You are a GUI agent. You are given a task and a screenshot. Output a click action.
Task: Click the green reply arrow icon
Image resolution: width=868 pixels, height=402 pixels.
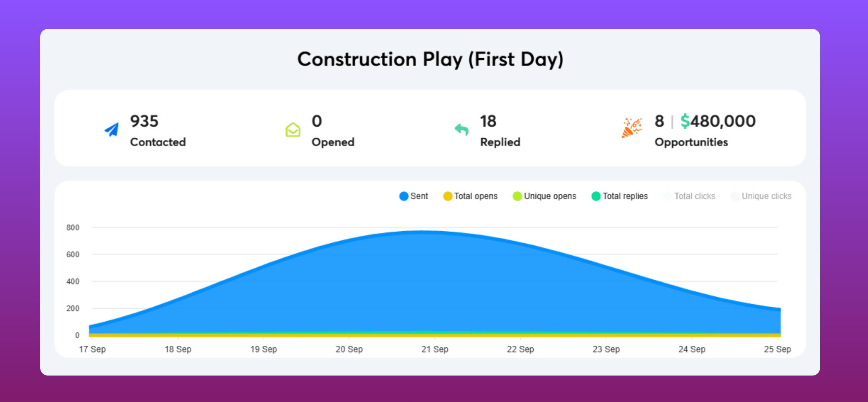click(462, 129)
